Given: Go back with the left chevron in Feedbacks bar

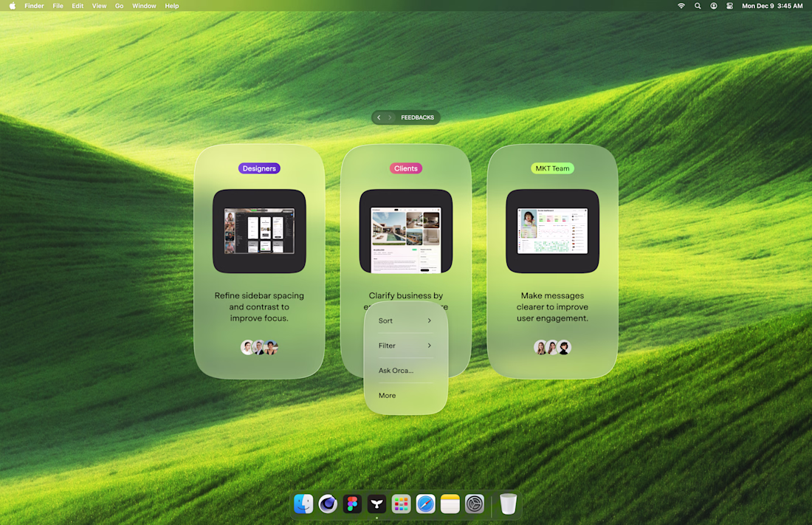Looking at the screenshot, I should coord(379,117).
